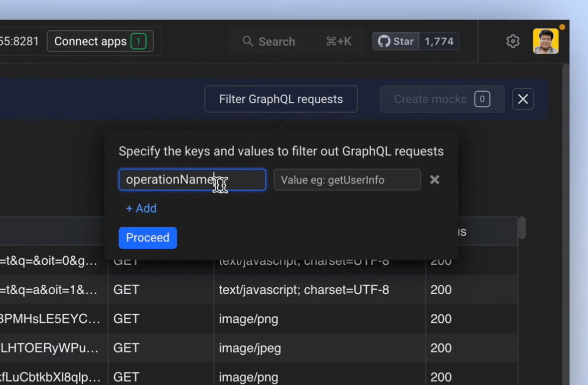
Task: Click the 1,774 star count
Action: 439,41
